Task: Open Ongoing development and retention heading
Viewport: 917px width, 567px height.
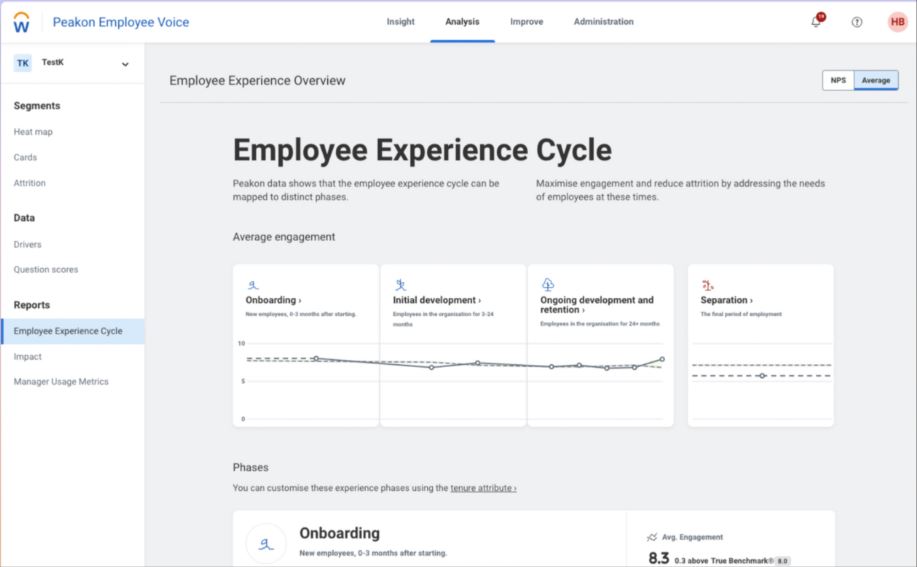Action: coord(597,305)
